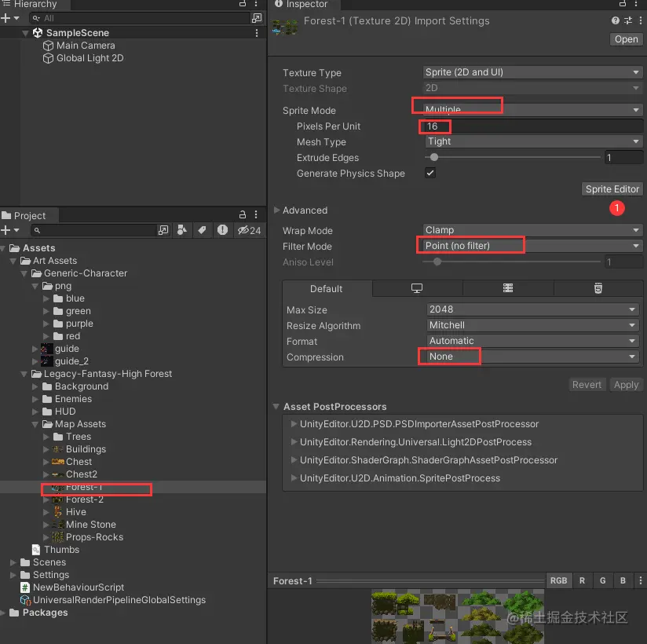Open the Project panel options menu
Viewport: 647px width, 644px height.
coord(256,214)
